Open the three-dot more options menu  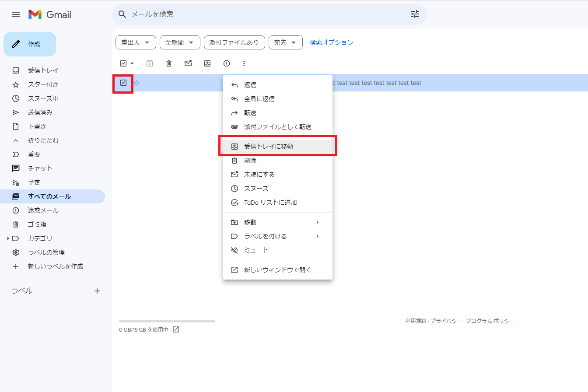coord(244,63)
